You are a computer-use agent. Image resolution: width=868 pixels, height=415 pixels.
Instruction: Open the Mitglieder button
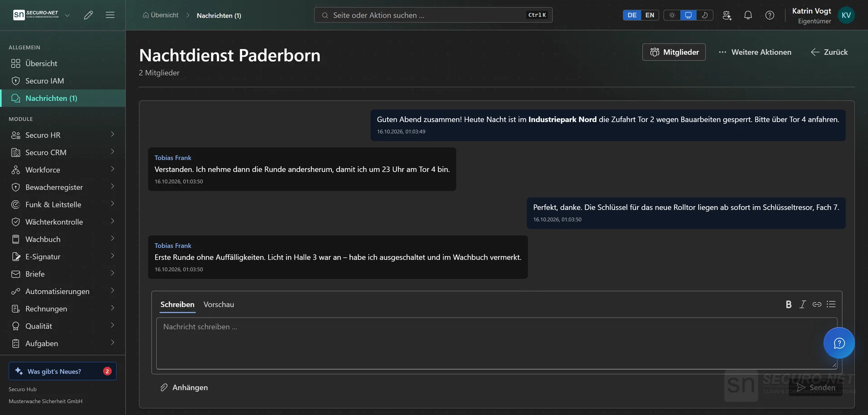pos(674,52)
